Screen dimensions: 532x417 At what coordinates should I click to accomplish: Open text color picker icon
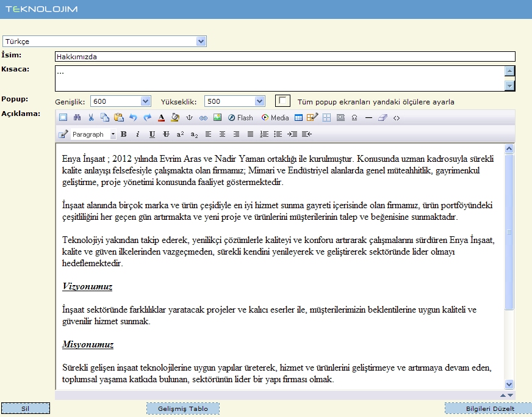point(161,117)
